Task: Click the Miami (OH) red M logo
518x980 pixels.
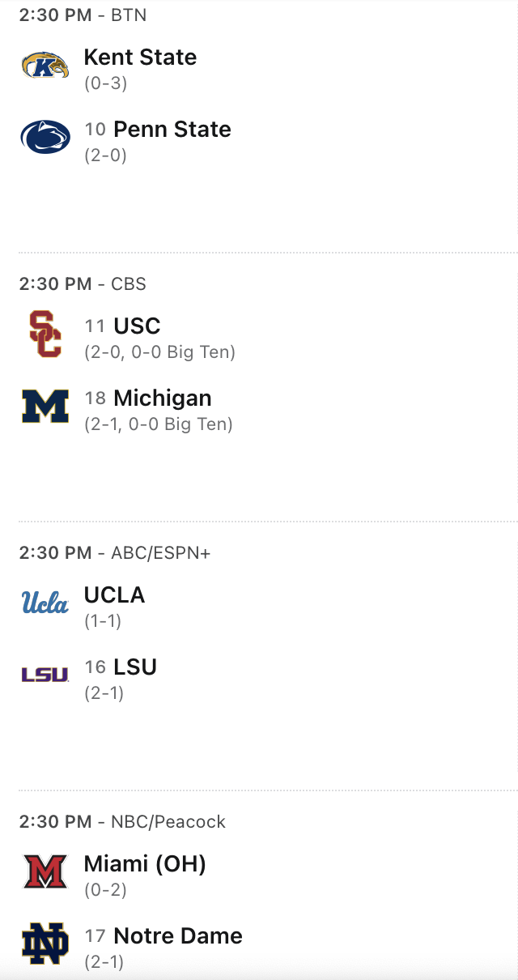Action: point(45,871)
